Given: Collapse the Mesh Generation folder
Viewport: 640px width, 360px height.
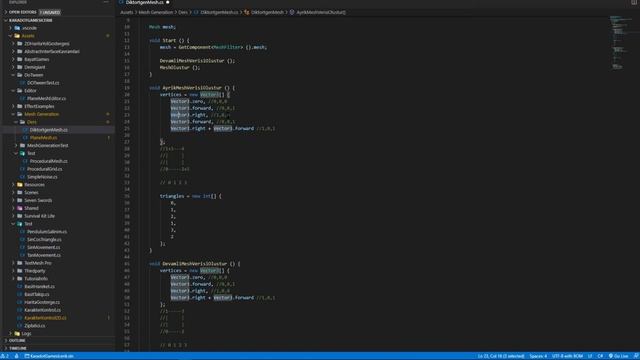Looking at the screenshot, I should [41, 114].
